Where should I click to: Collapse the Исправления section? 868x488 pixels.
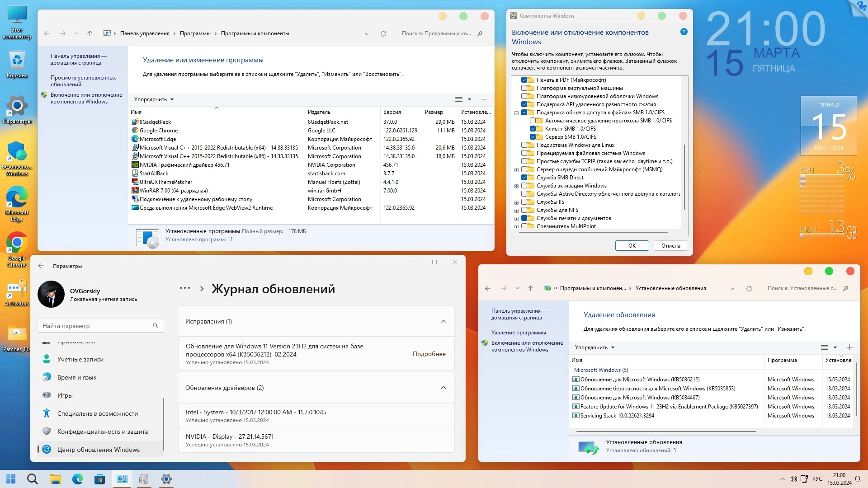(443, 321)
